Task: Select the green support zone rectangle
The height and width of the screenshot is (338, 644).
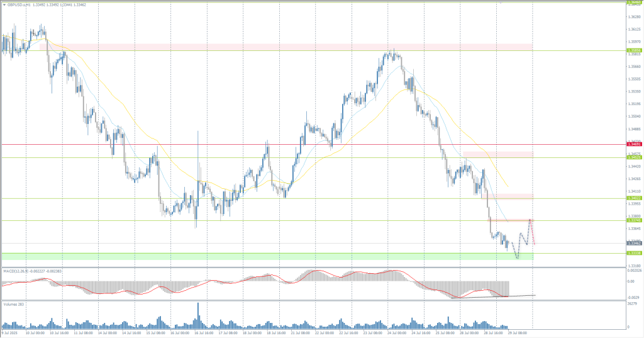Action: [x=252, y=257]
